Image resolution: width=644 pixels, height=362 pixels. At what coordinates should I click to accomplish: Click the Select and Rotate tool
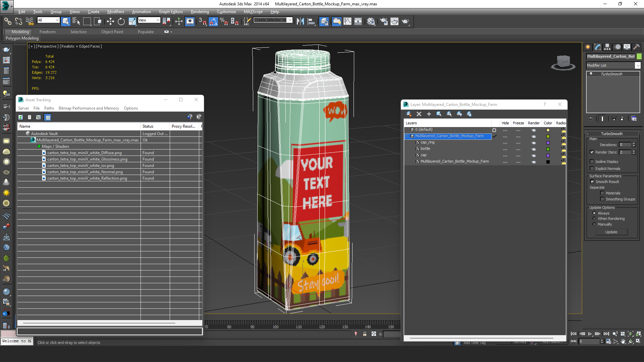point(121,21)
